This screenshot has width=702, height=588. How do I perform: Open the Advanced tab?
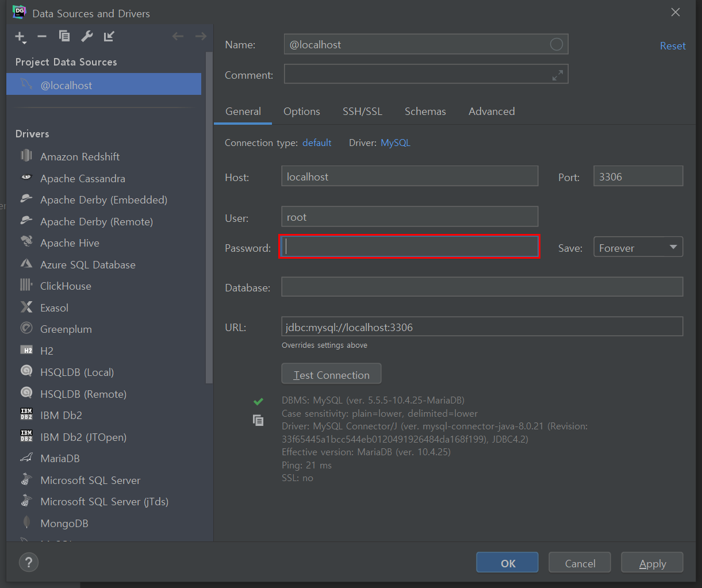[492, 112]
